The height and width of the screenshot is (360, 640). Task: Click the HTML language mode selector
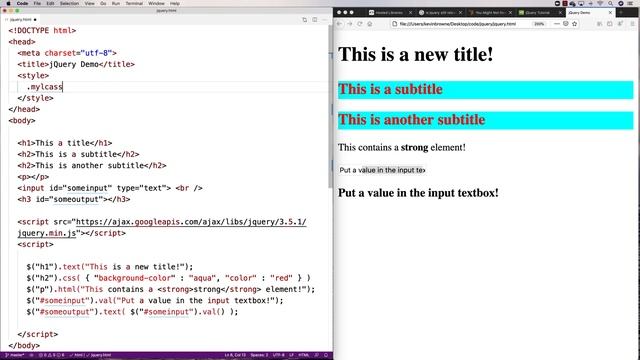pos(304,356)
